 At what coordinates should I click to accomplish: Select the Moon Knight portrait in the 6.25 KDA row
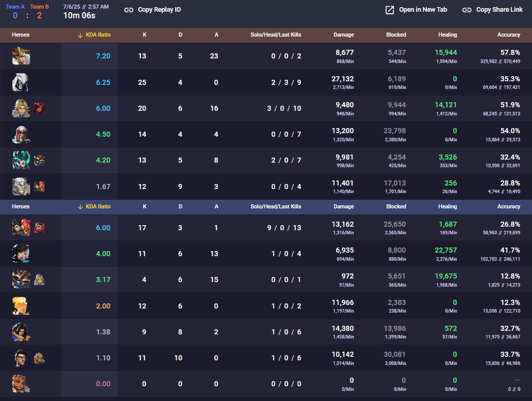click(20, 82)
